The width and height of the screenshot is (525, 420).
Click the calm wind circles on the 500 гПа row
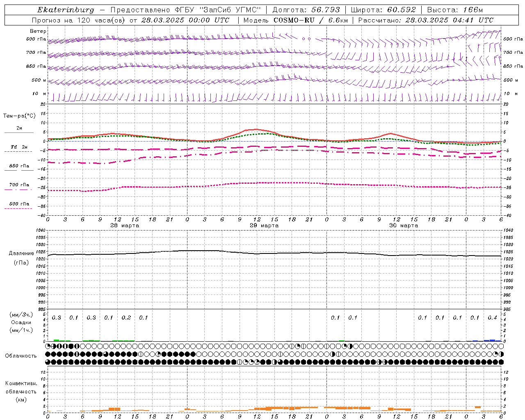click(306, 39)
